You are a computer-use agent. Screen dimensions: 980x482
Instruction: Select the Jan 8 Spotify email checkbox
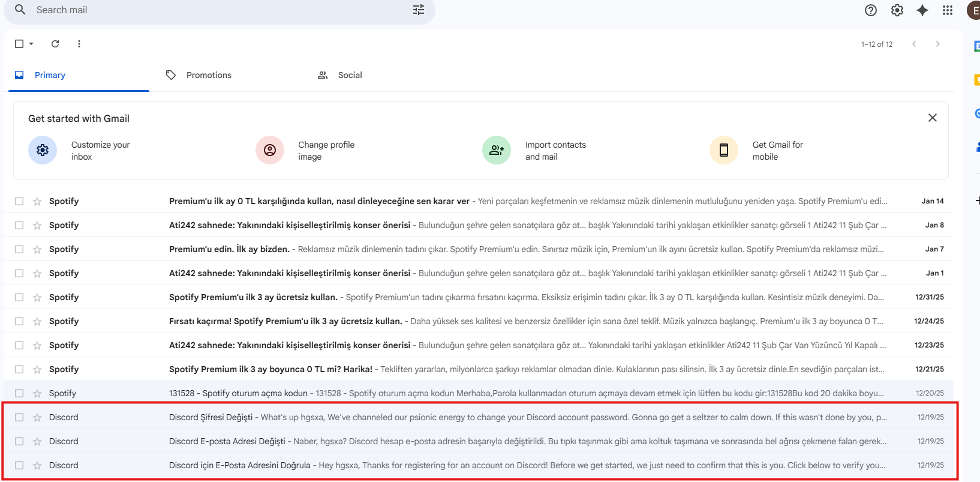click(x=19, y=225)
